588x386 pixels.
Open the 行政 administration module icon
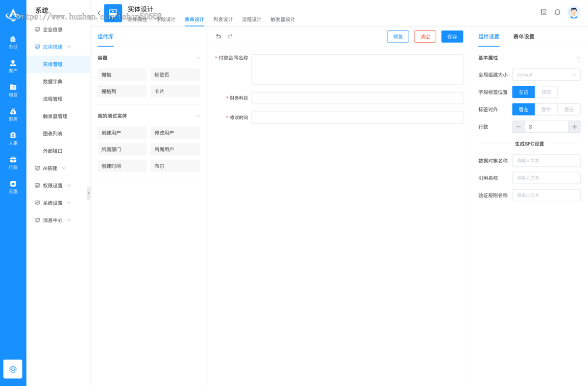(x=13, y=163)
